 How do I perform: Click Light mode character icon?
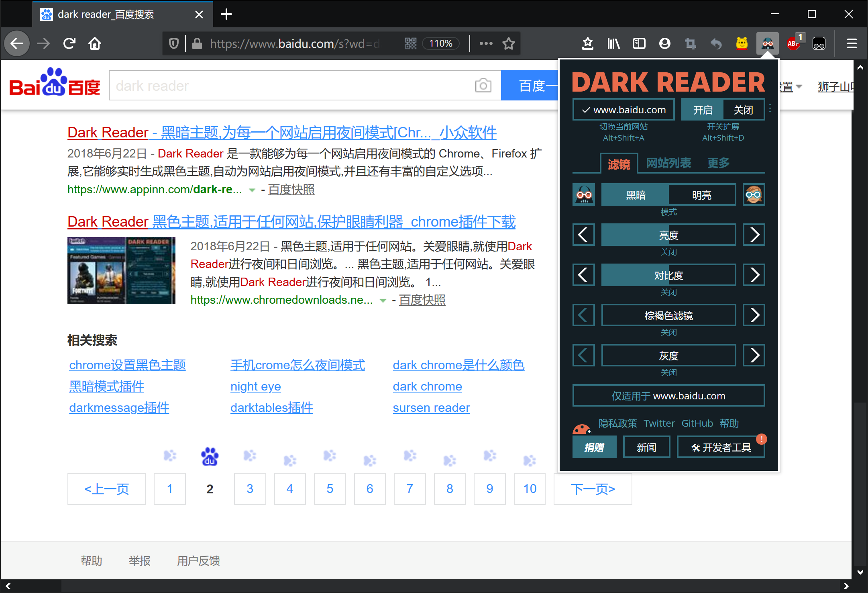[x=754, y=195]
